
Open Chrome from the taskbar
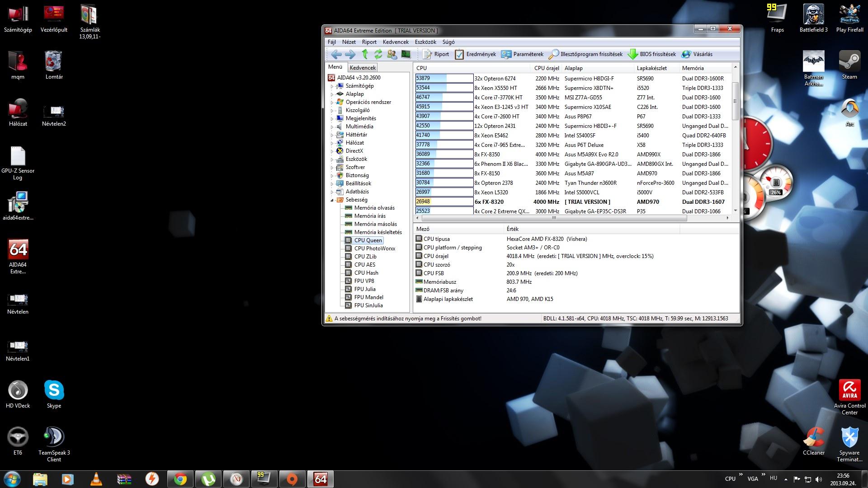[180, 479]
